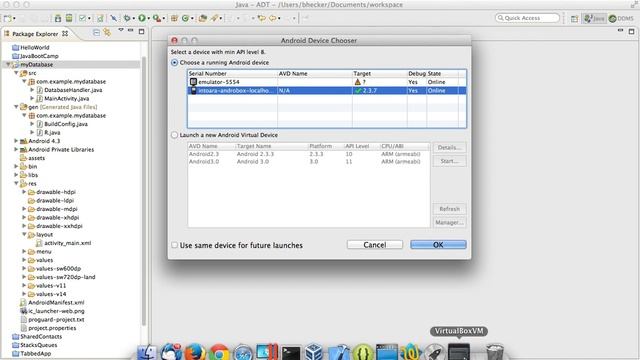Expand the drawable-hdpi folder
640x360 pixels.
pos(24,192)
